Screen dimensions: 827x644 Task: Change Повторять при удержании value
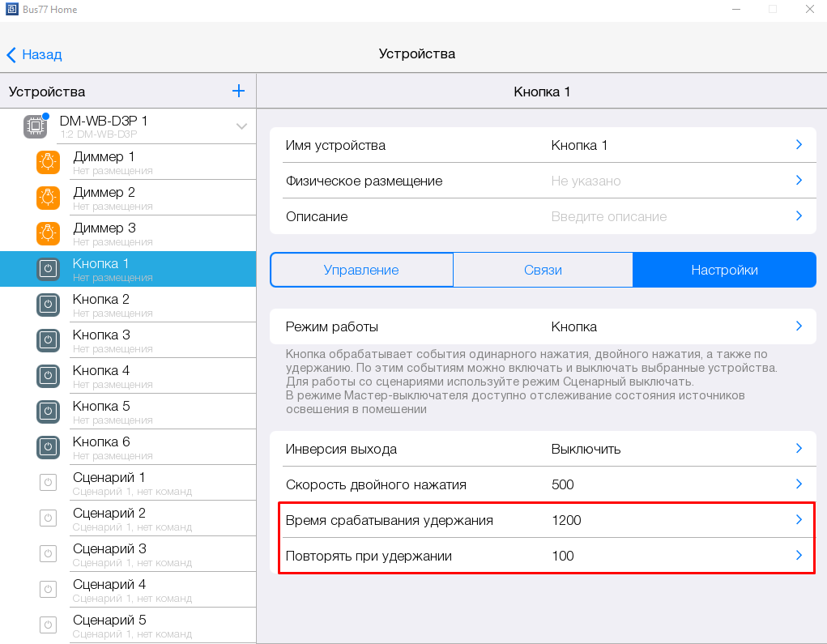[542, 556]
